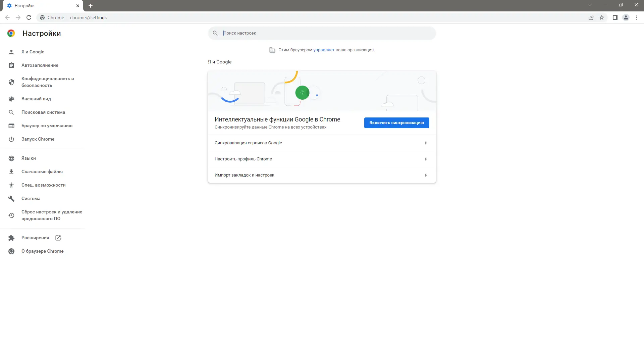
Task: Click Интеллектуальные функции Google в Chrome title
Action: (277, 119)
